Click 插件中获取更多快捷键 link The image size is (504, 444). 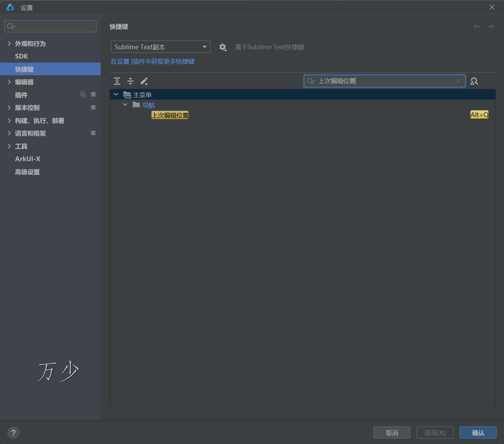point(164,62)
